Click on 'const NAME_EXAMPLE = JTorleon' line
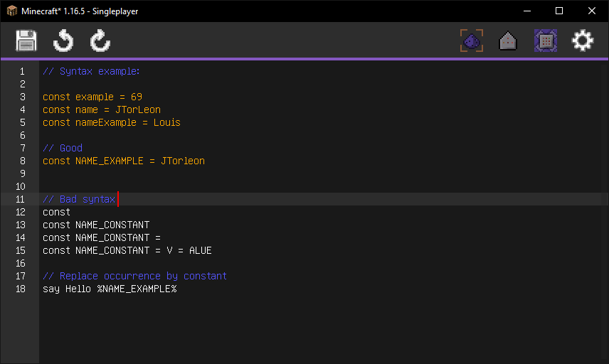 point(123,161)
